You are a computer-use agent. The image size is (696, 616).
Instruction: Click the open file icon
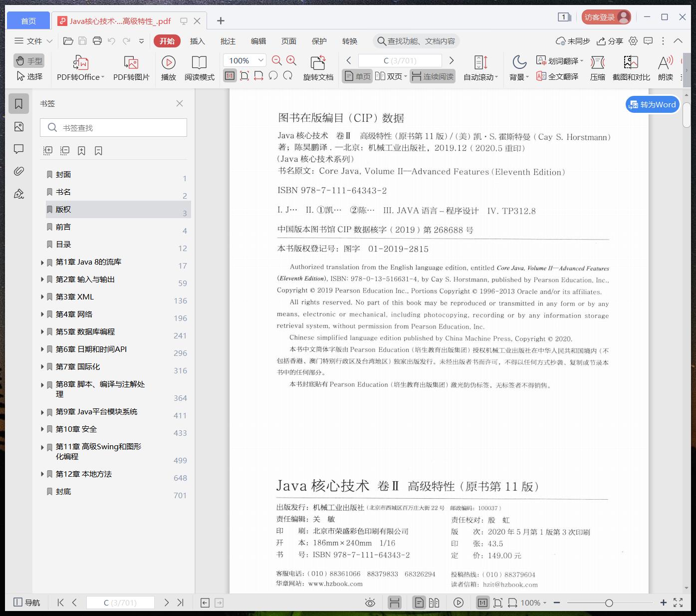[68, 41]
